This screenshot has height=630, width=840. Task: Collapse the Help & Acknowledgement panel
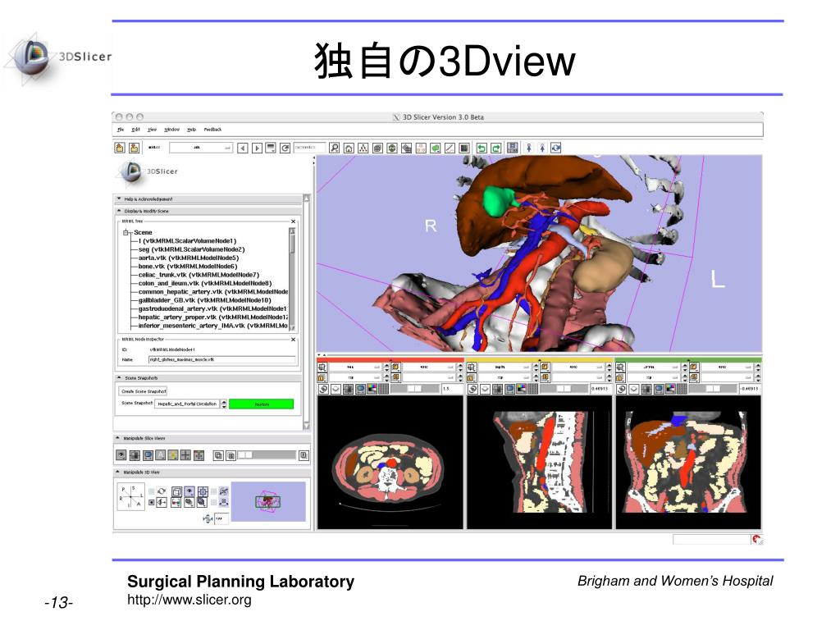119,199
